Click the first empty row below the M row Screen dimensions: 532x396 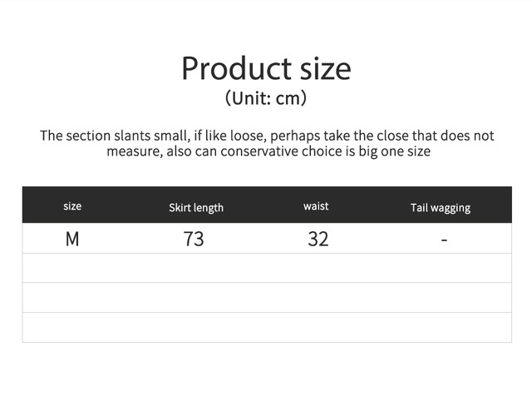point(266,268)
